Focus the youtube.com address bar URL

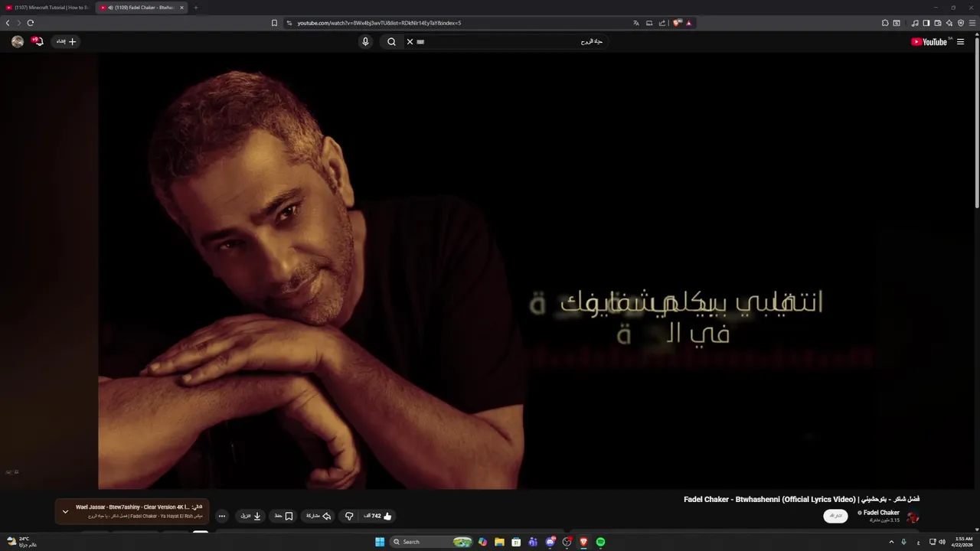coord(379,23)
